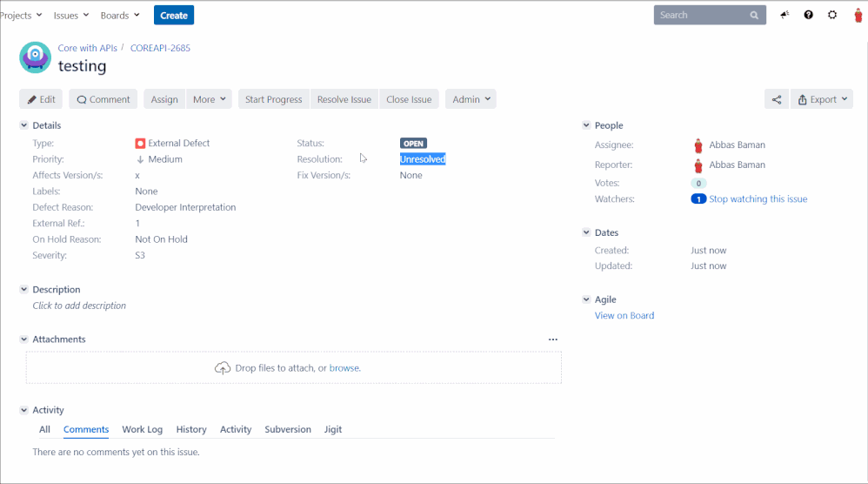Open the COREAPI-2685 issue link
Screen dimensions: 868x484
[160, 48]
